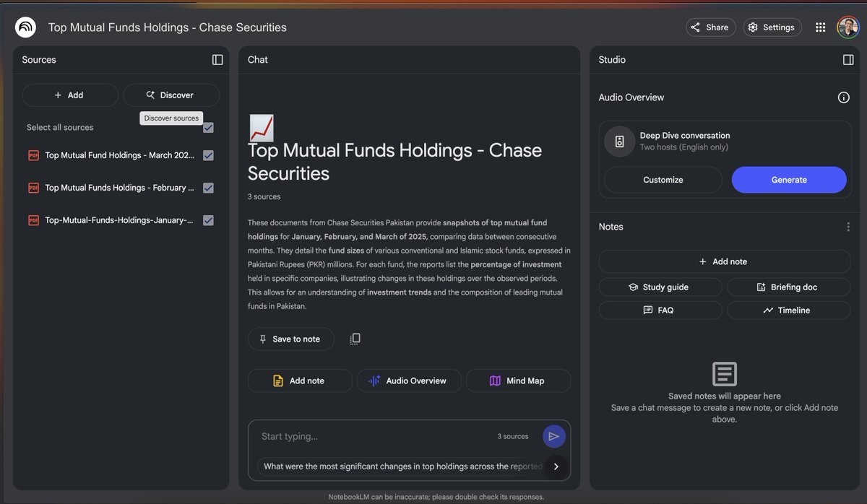The height and width of the screenshot is (504, 867).
Task: Click the 3 sources label under title
Action: coord(264,196)
